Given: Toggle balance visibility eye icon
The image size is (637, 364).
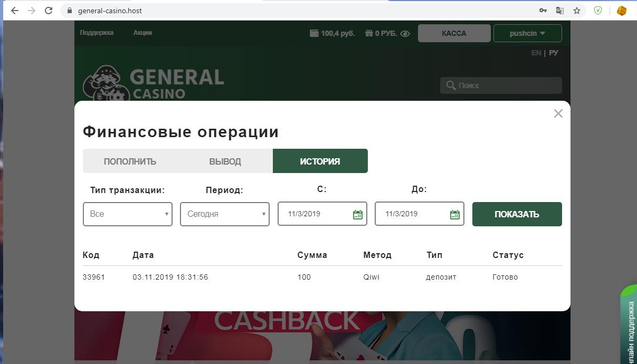Looking at the screenshot, I should pos(405,34).
